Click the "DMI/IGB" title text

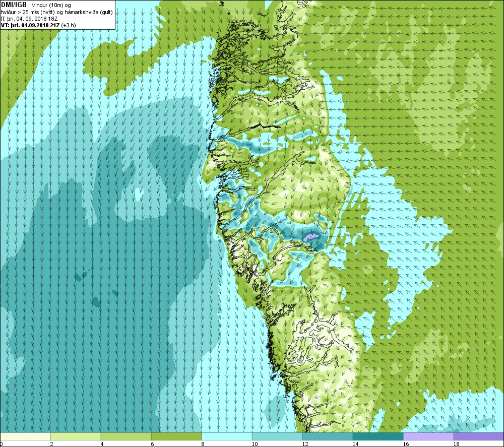tap(14, 5)
